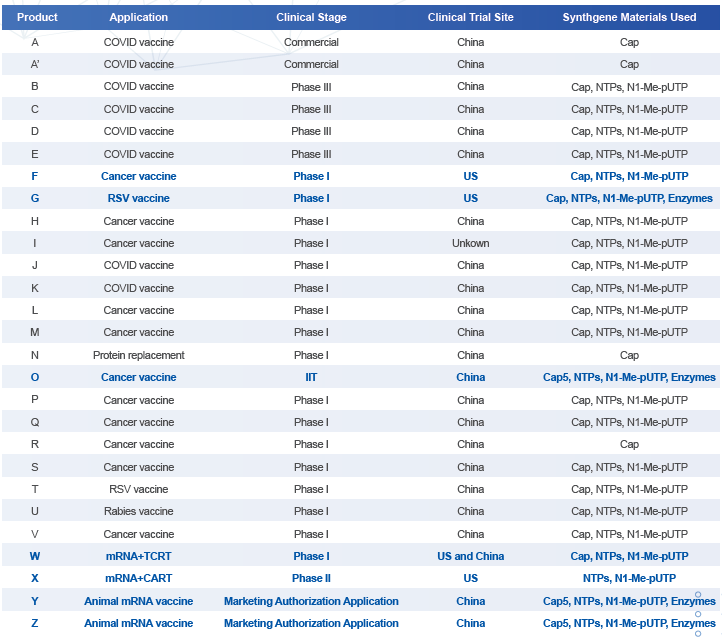Select product F row label
Viewport: 722px width, 640px height.
[x=35, y=176]
